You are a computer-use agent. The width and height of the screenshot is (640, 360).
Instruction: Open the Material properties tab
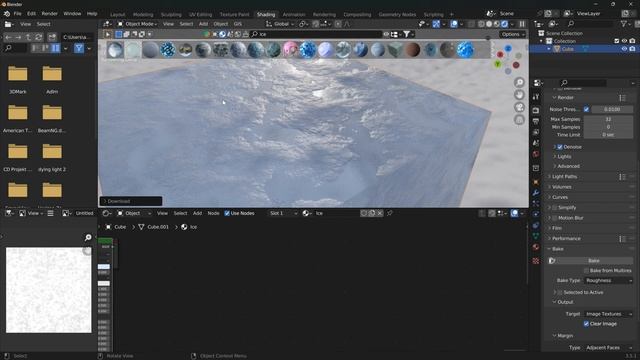536,247
